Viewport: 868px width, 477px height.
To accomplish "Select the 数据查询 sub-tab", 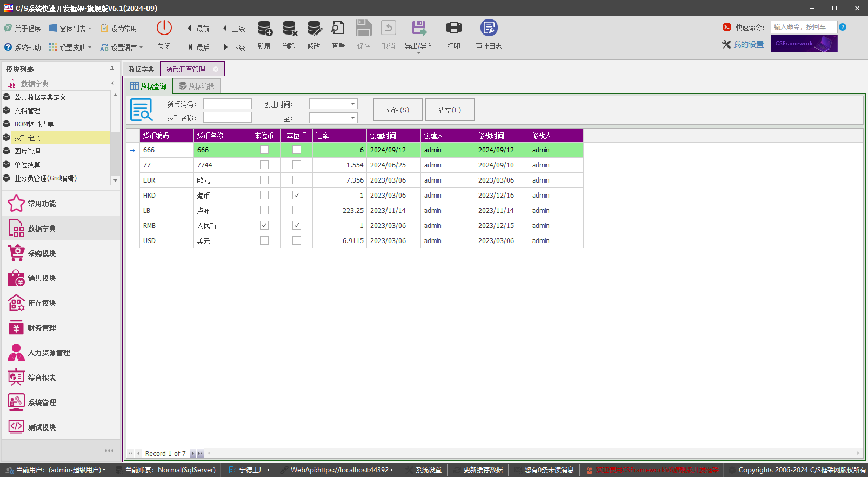I will (149, 86).
